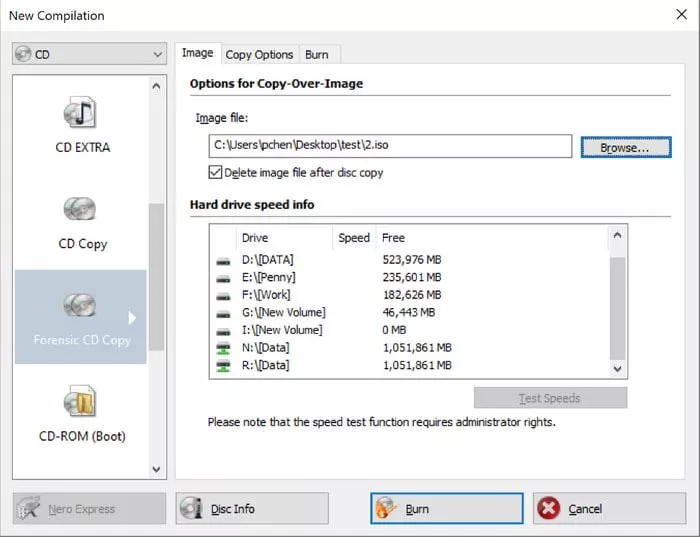Screen dimensions: 700x537
Task: Open Disc Info
Action: coord(252,509)
